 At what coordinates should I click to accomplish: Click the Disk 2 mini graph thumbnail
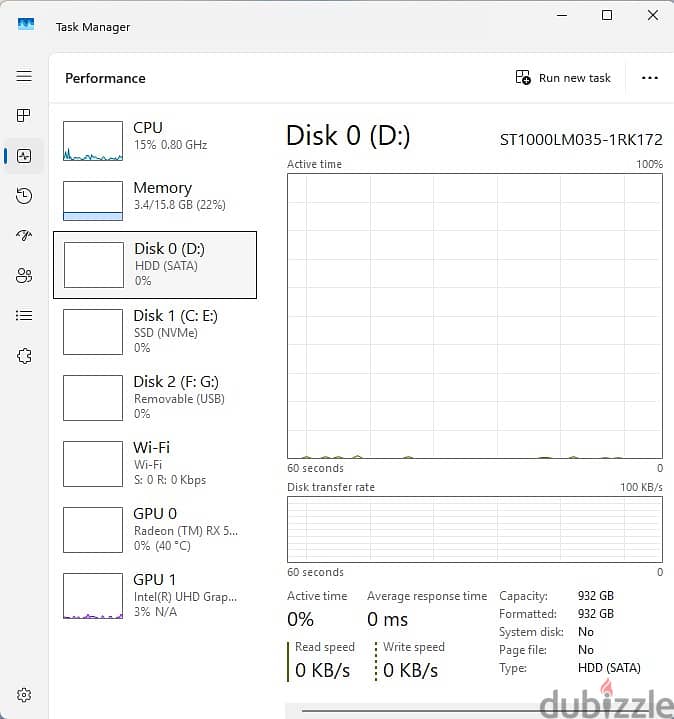click(93, 398)
